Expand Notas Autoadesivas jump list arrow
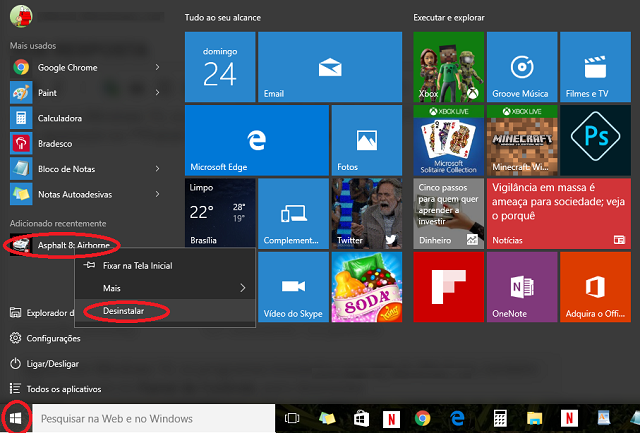Viewport: 640px width, 433px height. [x=157, y=194]
